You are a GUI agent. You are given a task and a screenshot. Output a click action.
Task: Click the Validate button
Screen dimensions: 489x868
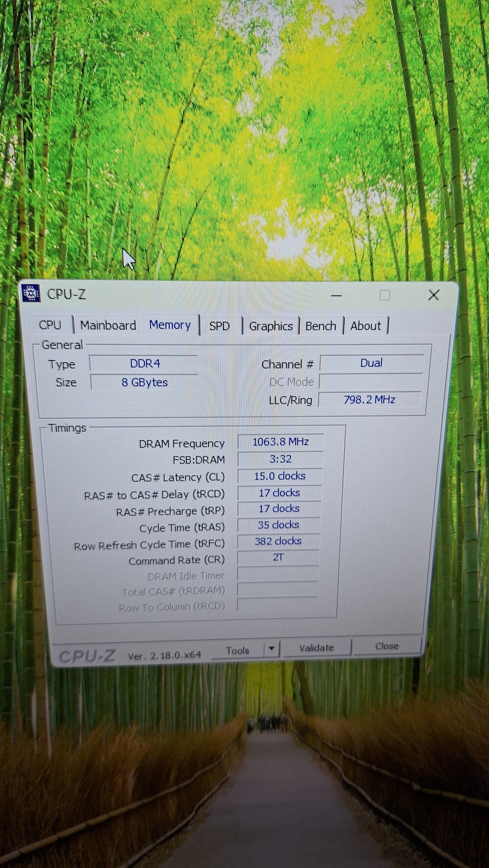click(317, 648)
